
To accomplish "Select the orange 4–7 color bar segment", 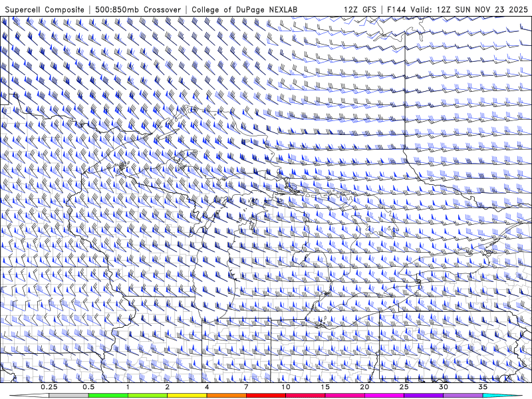I will tap(226, 396).
